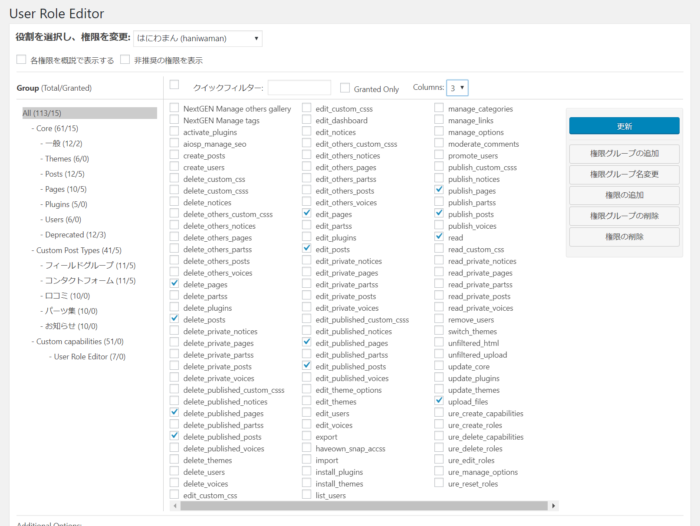Toggle the select-all checkbox beside quick filter
This screenshot has height=526, width=700.
pyautogui.click(x=175, y=85)
